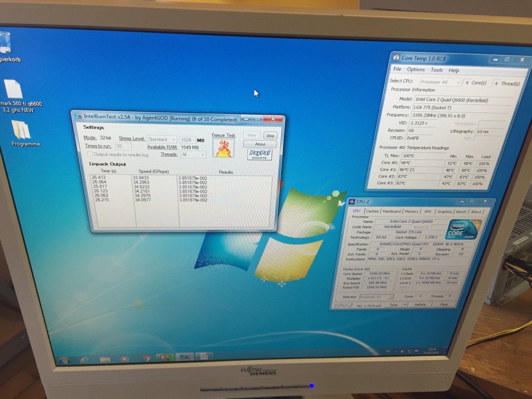This screenshot has width=532, height=399.
Task: Click the Core #3 82°C temperature reading
Action: pyautogui.click(x=401, y=183)
